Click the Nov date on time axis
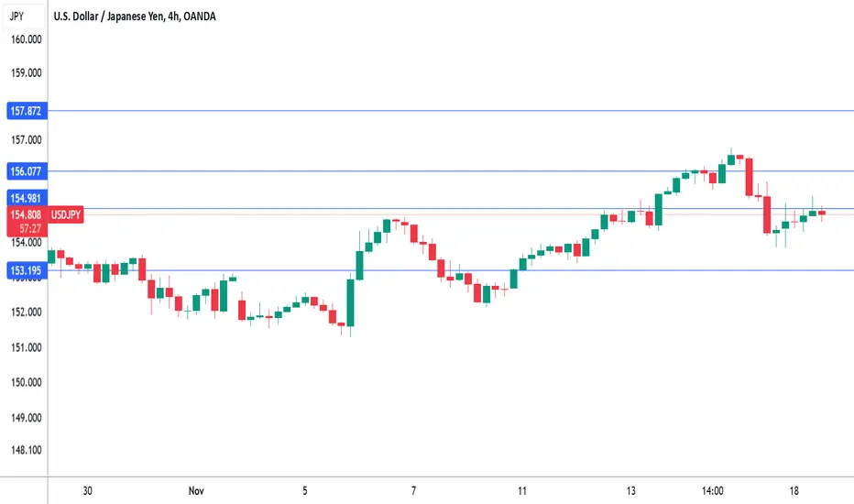Screen dimensions: 854x504 tap(196, 491)
